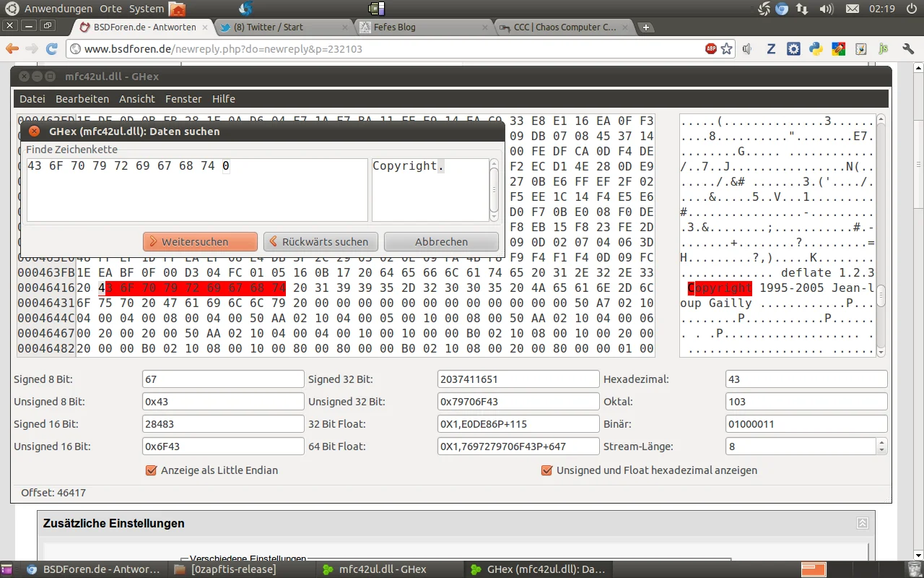Click the Weitersuchen button
Image resolution: width=924 pixels, height=578 pixels.
[x=200, y=242]
